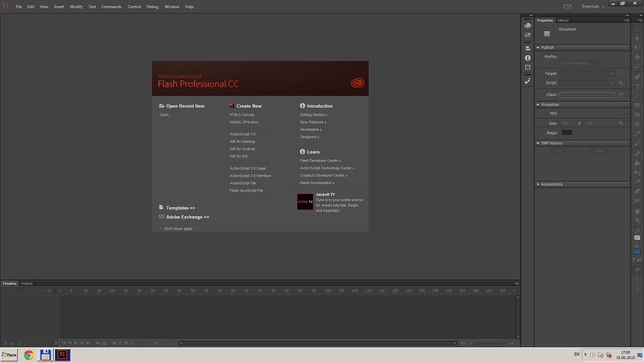Select the Lasso tool
The height and width of the screenshot is (362, 644).
pos(637,67)
